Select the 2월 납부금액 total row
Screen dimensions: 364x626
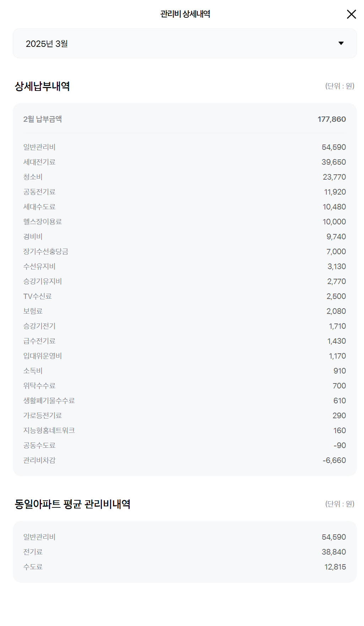[x=185, y=119]
